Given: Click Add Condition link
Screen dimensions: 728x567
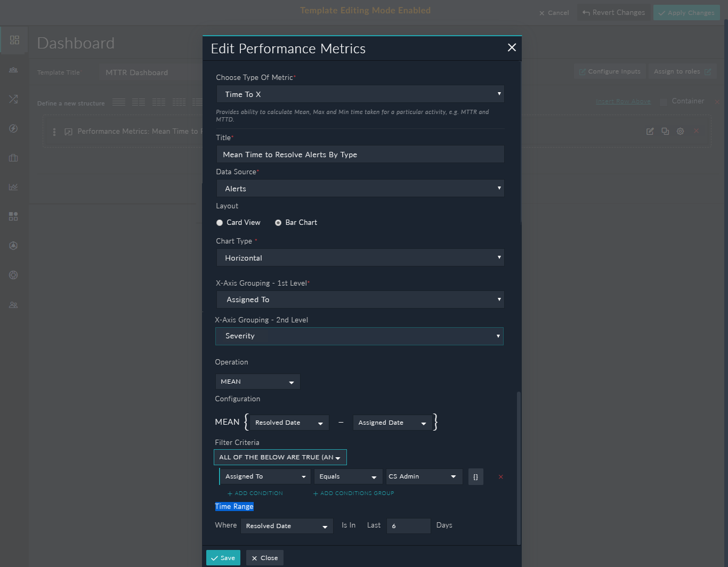Looking at the screenshot, I should coord(255,493).
